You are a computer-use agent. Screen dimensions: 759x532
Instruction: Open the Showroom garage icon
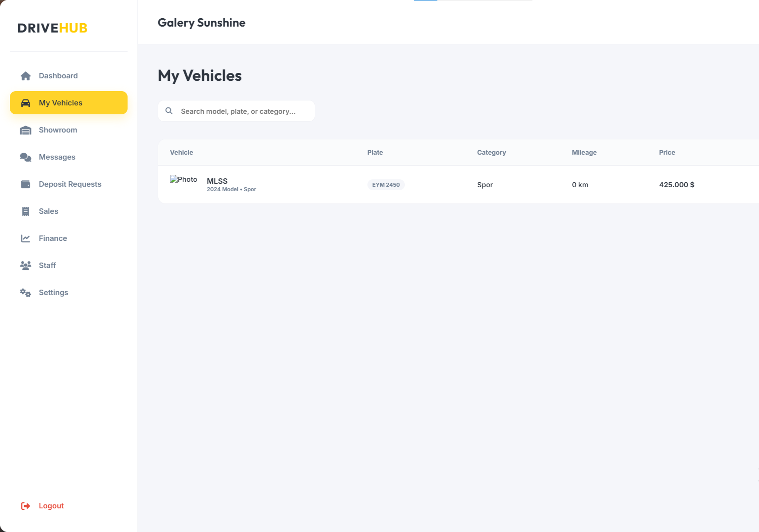click(x=26, y=130)
